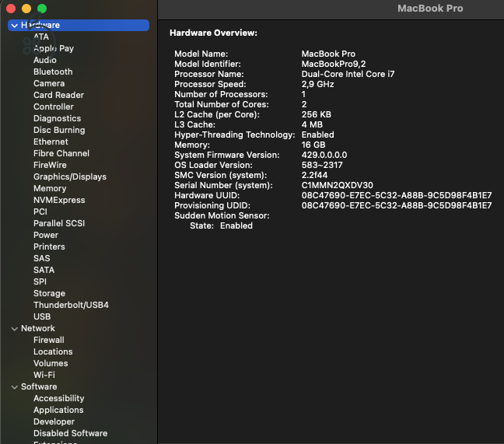Select Audio in the sidebar
The width and height of the screenshot is (504, 444).
point(45,60)
